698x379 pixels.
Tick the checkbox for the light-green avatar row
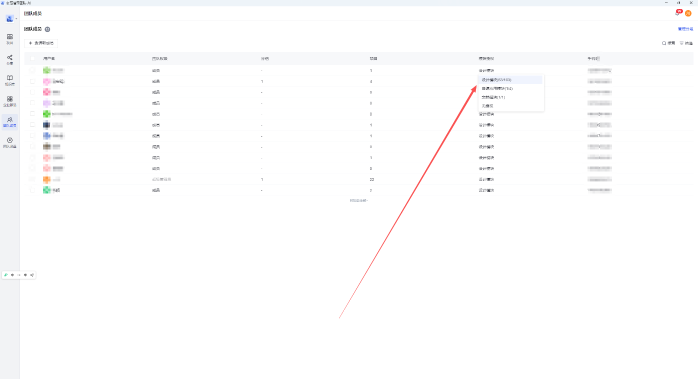(x=32, y=70)
